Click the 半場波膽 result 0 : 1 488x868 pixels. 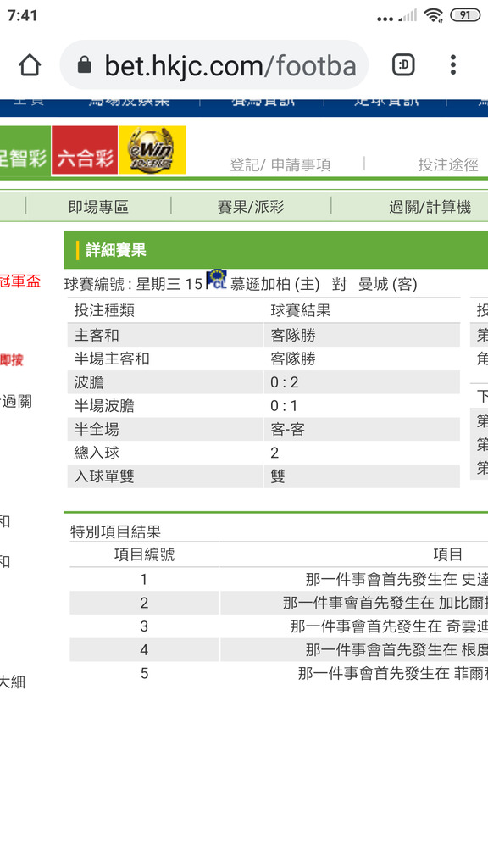point(284,406)
